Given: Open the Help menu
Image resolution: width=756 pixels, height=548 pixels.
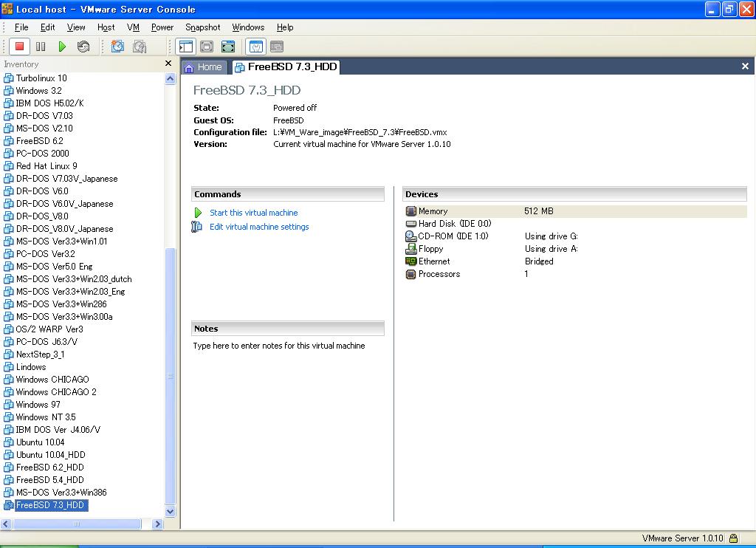Looking at the screenshot, I should pos(284,27).
